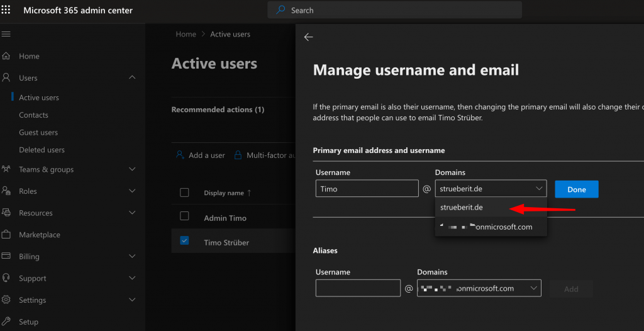Select strueberit.de from the domain list
Image resolution: width=644 pixels, height=331 pixels.
point(462,207)
